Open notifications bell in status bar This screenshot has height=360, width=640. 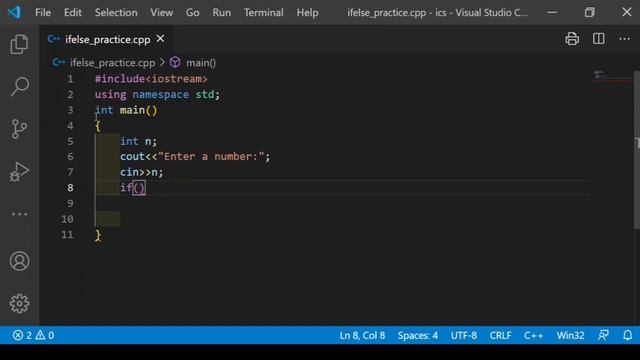[x=627, y=335]
